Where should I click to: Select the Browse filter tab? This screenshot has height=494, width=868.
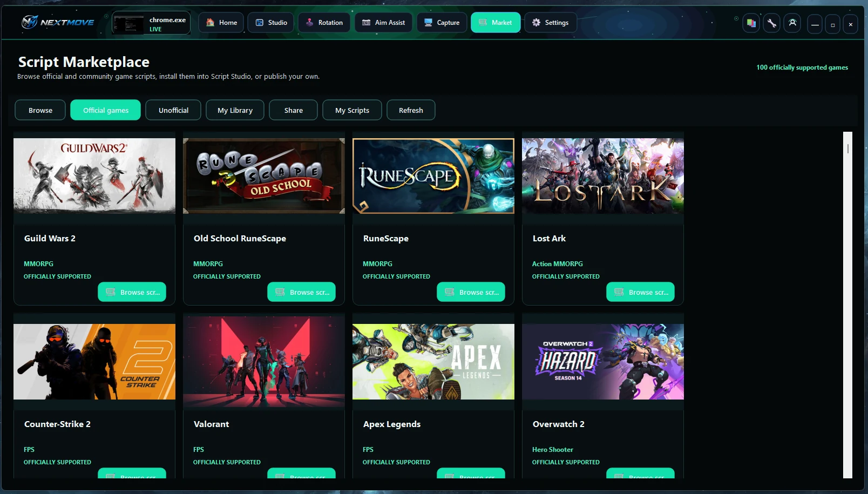40,110
